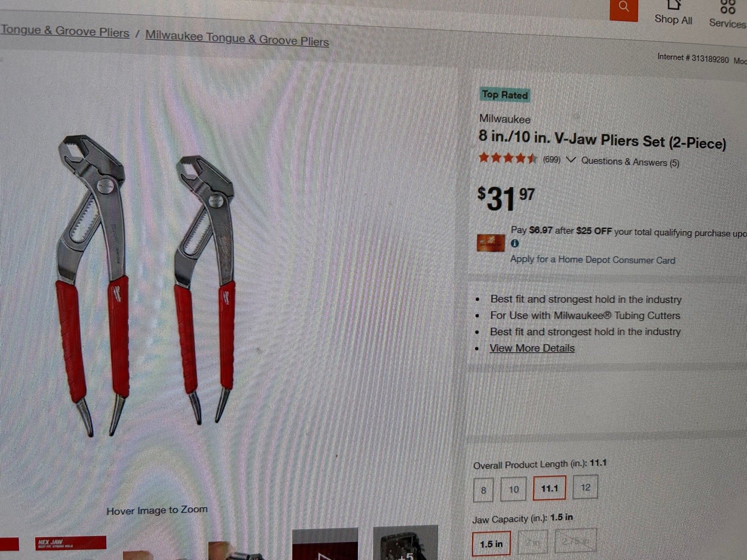Open Milwaukee Tongue & Groove Pliers breadcrumb
747x560 pixels.
[x=237, y=38]
